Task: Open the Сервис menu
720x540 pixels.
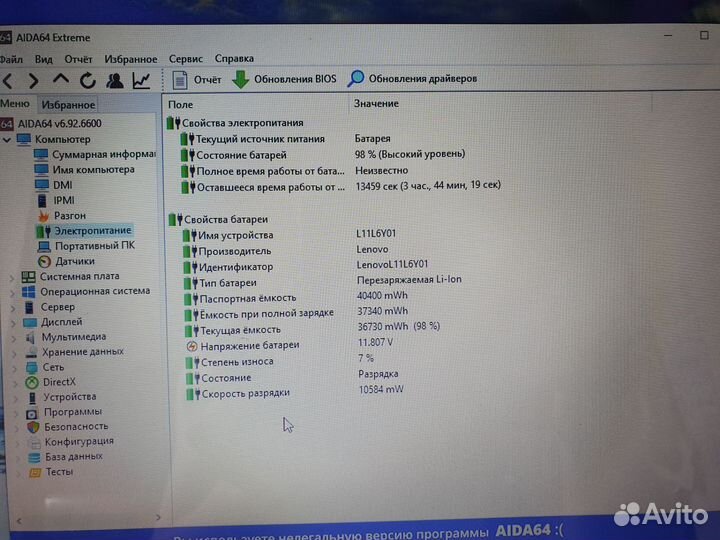Action: click(186, 59)
